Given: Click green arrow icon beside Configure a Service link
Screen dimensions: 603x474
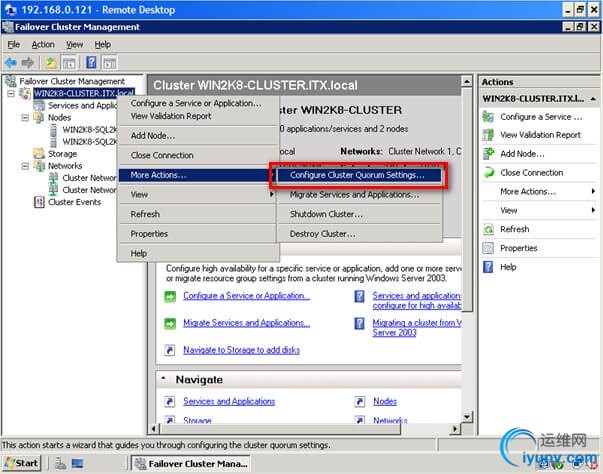Looking at the screenshot, I should 170,296.
